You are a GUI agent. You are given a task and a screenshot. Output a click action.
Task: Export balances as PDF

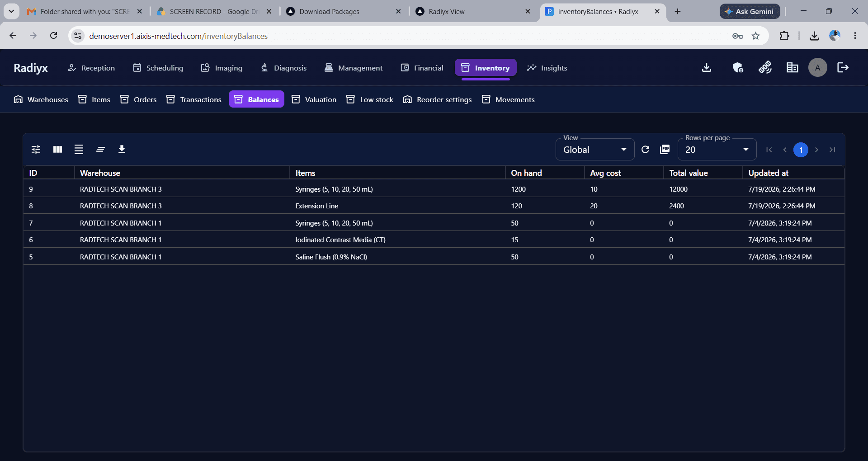click(x=665, y=150)
